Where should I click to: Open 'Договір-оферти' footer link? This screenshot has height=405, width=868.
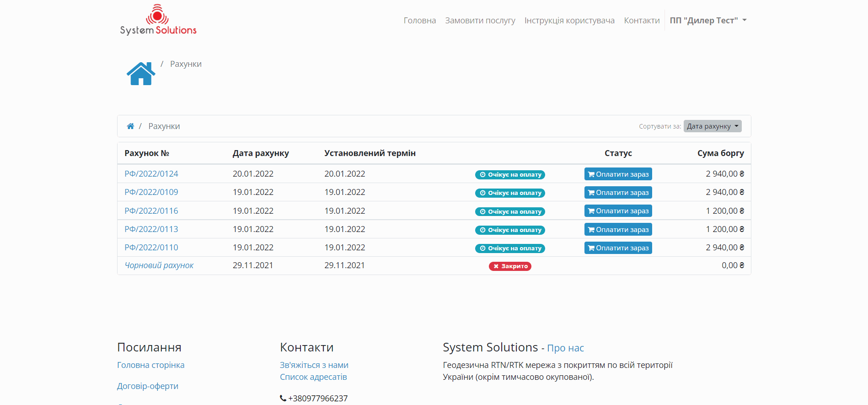tap(148, 386)
